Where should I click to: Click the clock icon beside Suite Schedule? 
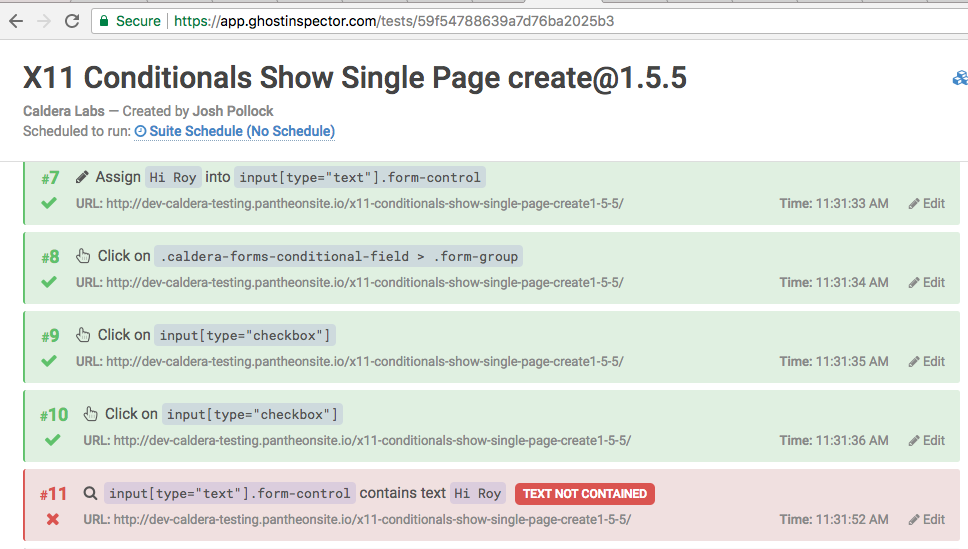[141, 131]
